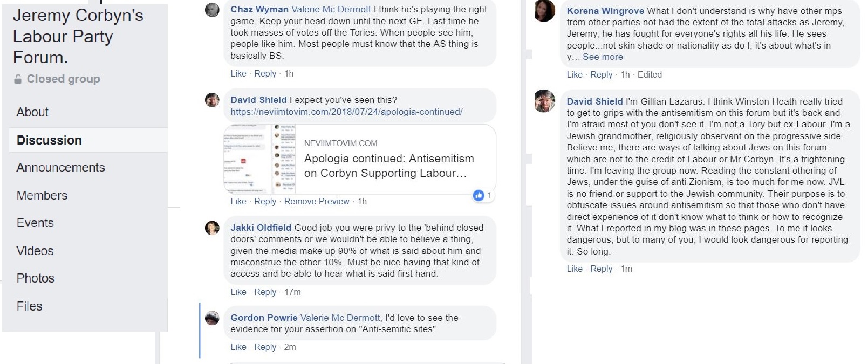This screenshot has width=868, height=364.
Task: Click Jakki Oldfield's profile avatar
Action: click(x=212, y=228)
